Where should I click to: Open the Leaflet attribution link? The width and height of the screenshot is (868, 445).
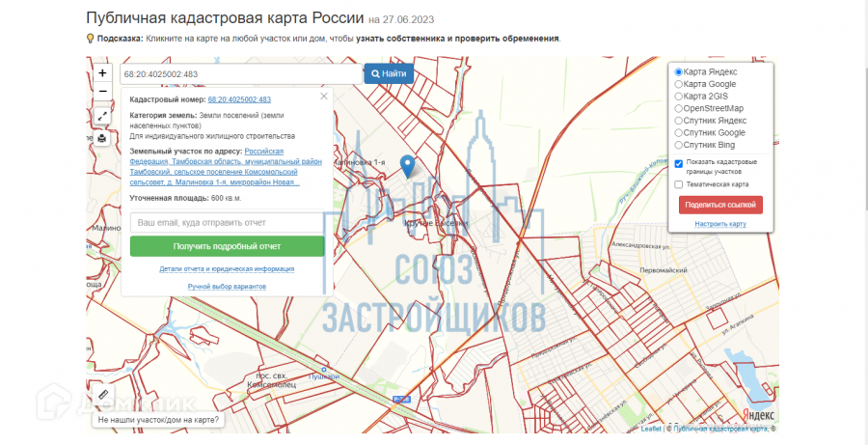pos(650,429)
